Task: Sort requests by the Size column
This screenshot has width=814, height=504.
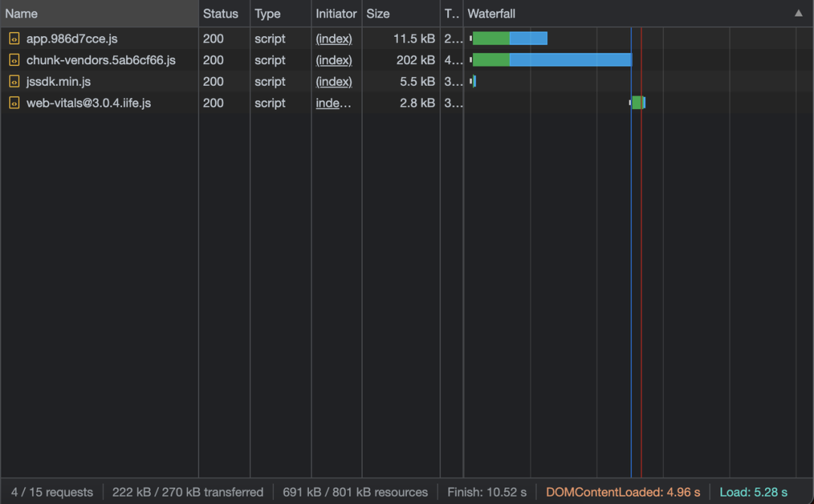Action: pos(401,14)
